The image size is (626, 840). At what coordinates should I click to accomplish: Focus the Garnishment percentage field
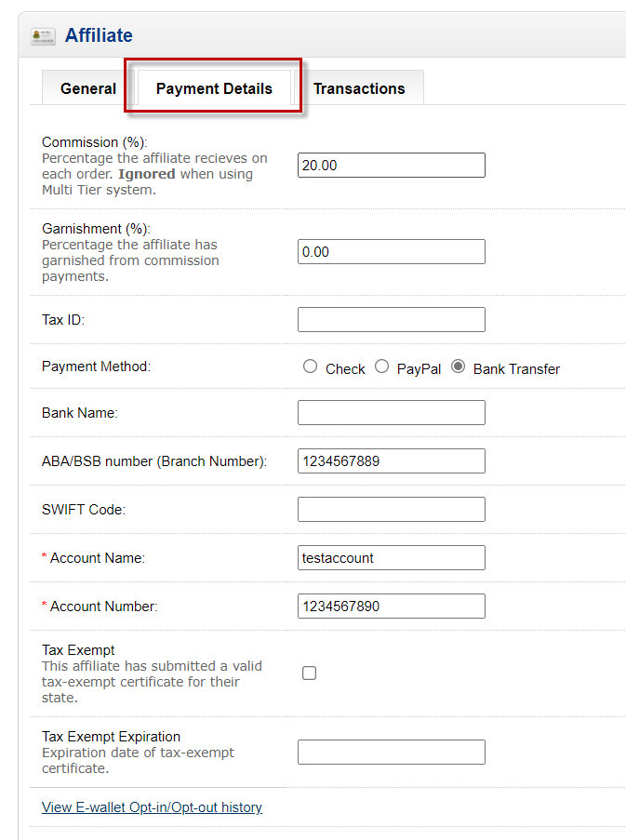tap(392, 252)
